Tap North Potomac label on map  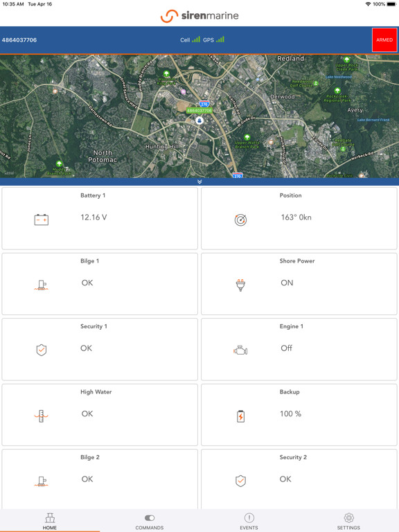pyautogui.click(x=103, y=156)
